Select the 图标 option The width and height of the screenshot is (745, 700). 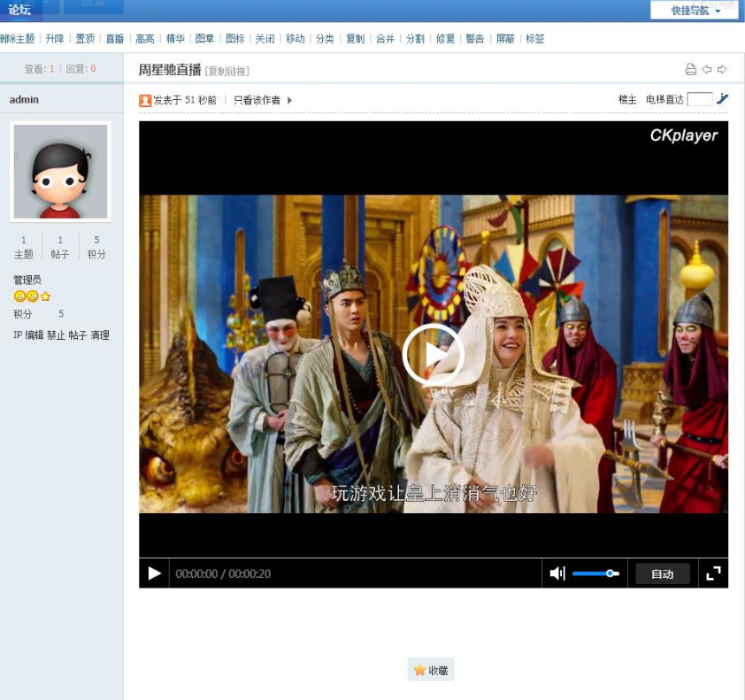coord(235,38)
